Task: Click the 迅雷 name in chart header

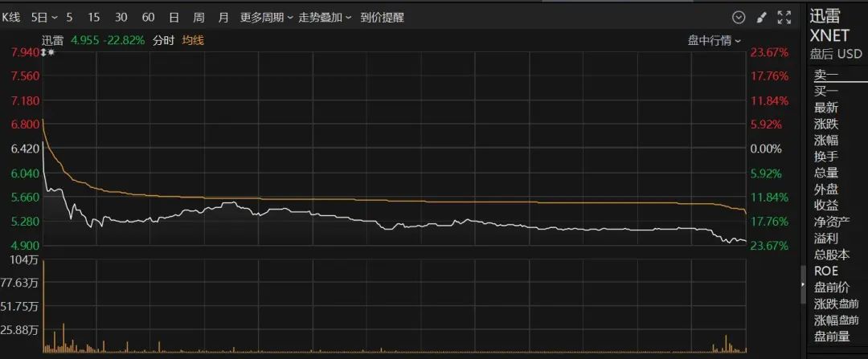Action: click(52, 40)
